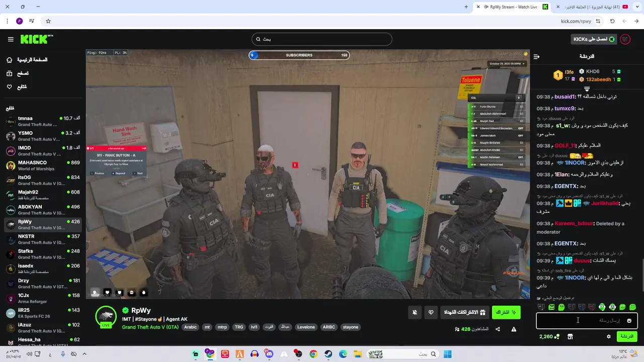644x362 pixels.
Task: Focus the Kick search box
Action: (x=322, y=39)
